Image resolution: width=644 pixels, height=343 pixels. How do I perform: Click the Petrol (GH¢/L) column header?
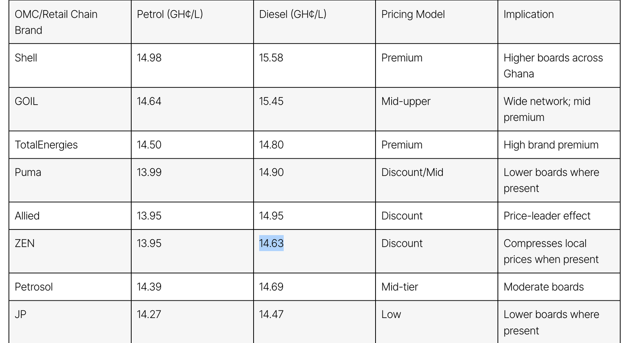click(170, 14)
